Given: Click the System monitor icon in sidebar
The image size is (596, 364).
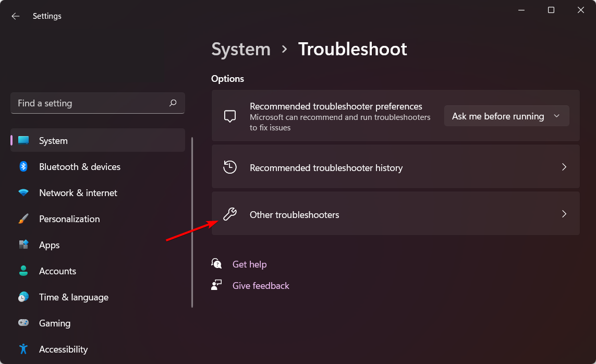Looking at the screenshot, I should (x=23, y=140).
